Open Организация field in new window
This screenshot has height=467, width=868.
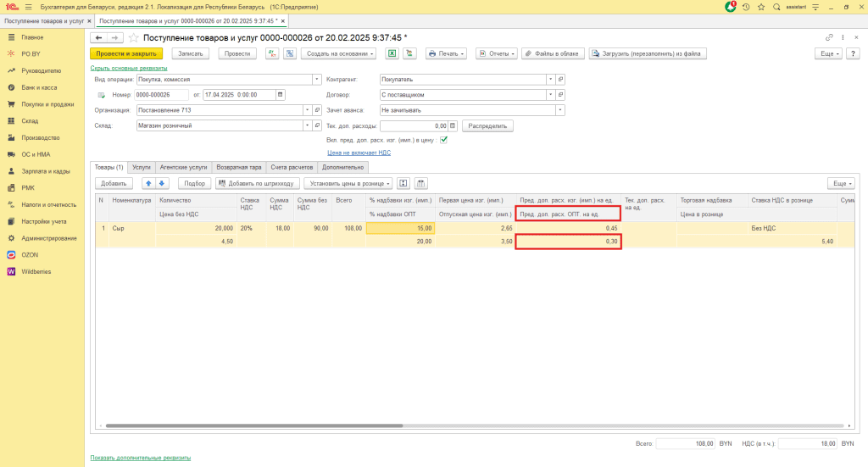coord(317,110)
